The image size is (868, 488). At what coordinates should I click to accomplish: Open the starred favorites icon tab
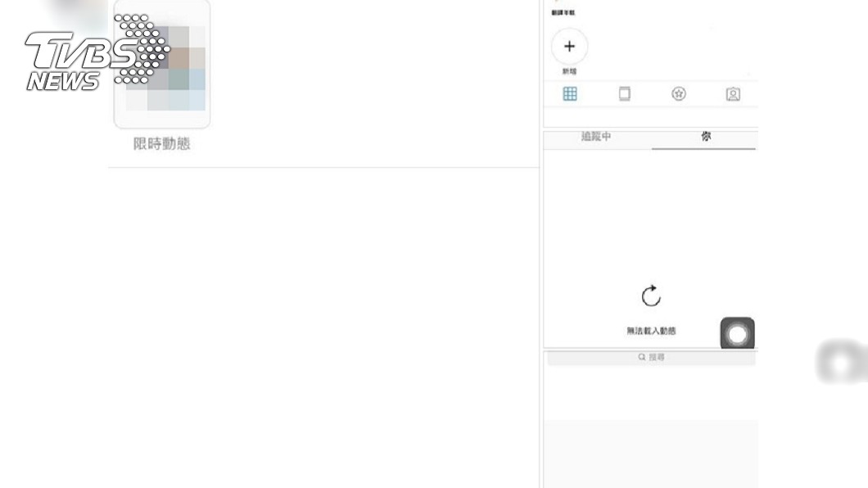coord(679,93)
